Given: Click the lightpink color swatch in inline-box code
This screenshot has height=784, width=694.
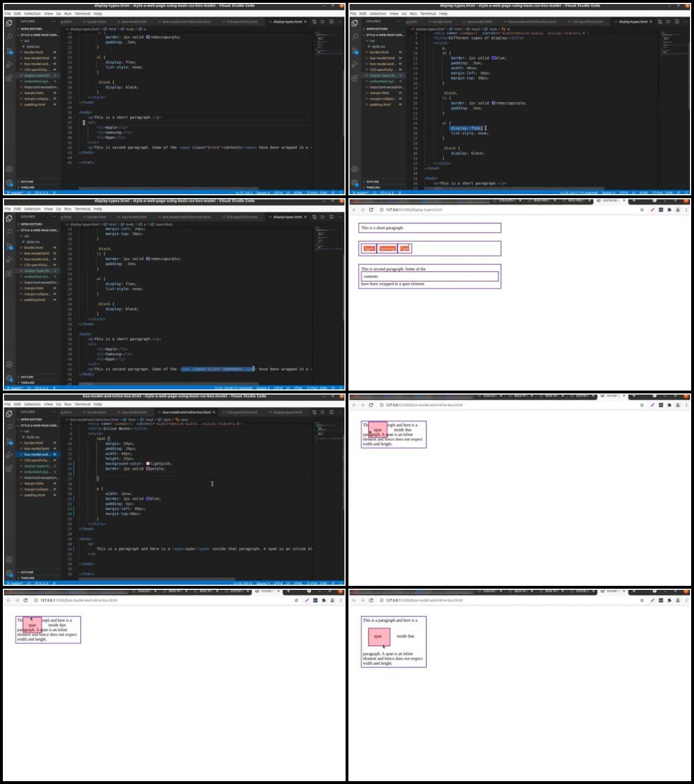Looking at the screenshot, I should [x=148, y=464].
